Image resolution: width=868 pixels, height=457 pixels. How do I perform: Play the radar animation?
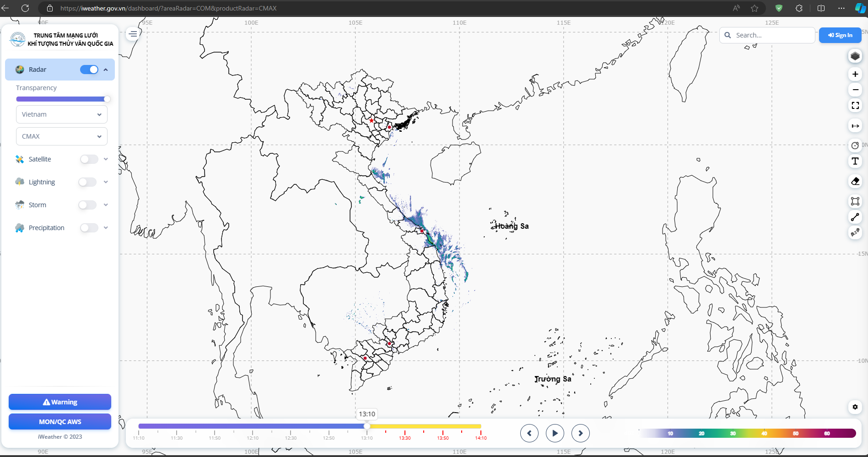click(555, 433)
